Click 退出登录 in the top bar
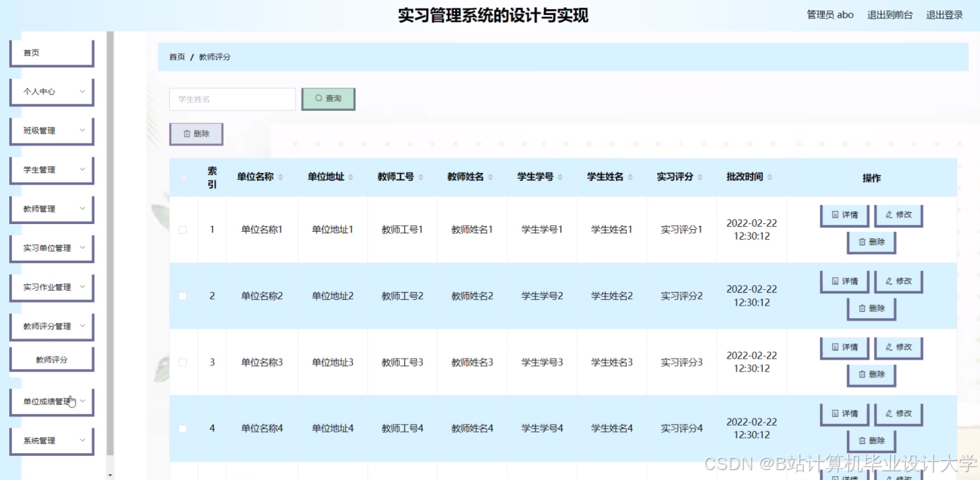This screenshot has width=980, height=480. click(x=945, y=15)
